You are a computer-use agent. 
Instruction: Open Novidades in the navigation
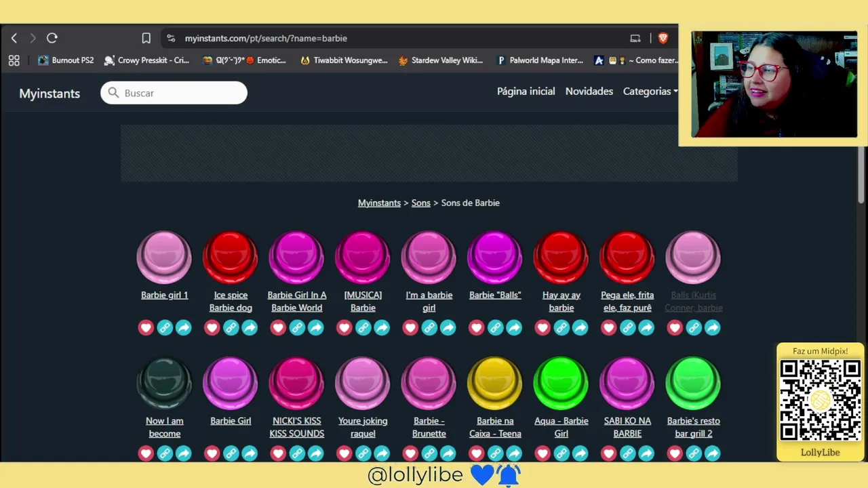point(589,91)
